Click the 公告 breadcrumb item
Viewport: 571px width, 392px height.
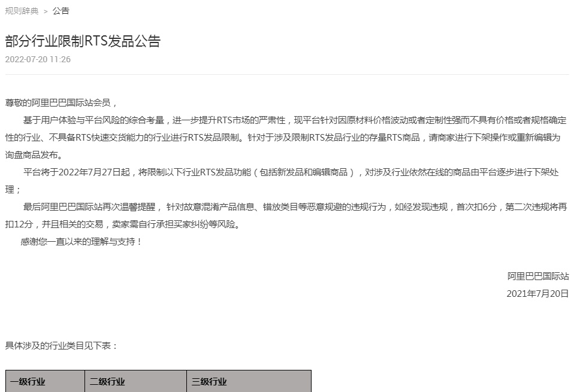[61, 11]
